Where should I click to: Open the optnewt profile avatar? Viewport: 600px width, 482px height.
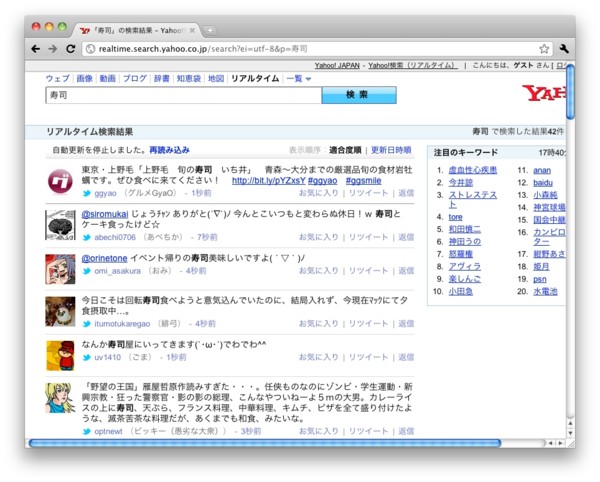pyautogui.click(x=60, y=398)
